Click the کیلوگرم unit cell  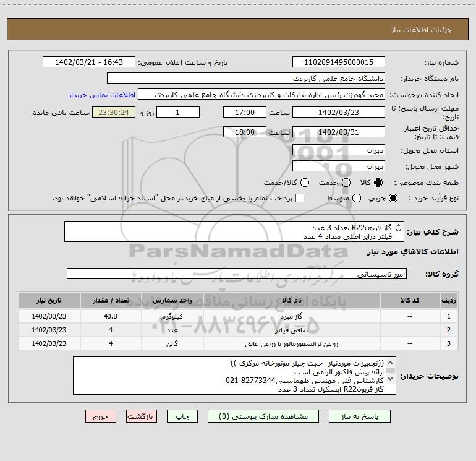(172, 317)
